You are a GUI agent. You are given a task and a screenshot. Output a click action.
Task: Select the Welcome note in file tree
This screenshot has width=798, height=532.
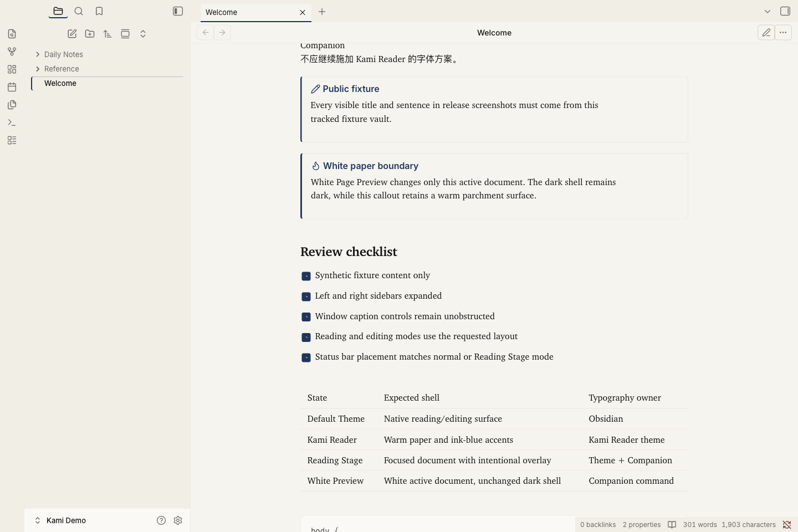[108, 83]
